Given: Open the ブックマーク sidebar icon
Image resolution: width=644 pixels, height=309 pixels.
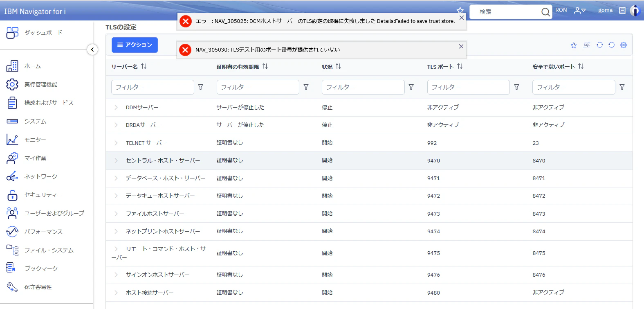Looking at the screenshot, I should 11,268.
